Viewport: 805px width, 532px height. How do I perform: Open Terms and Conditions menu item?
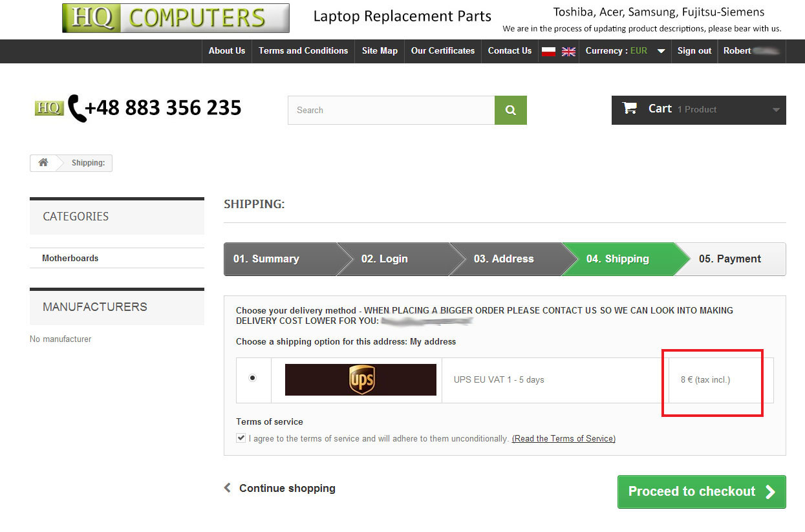pyautogui.click(x=303, y=51)
